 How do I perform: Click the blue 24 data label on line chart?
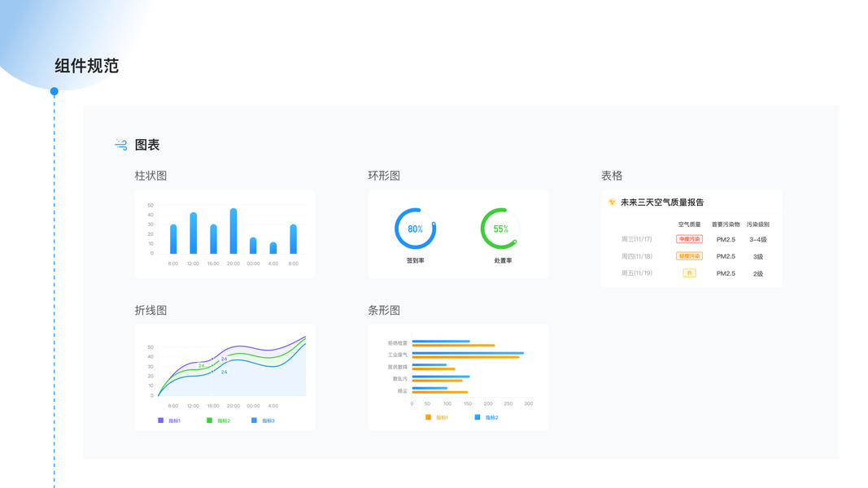click(x=225, y=372)
